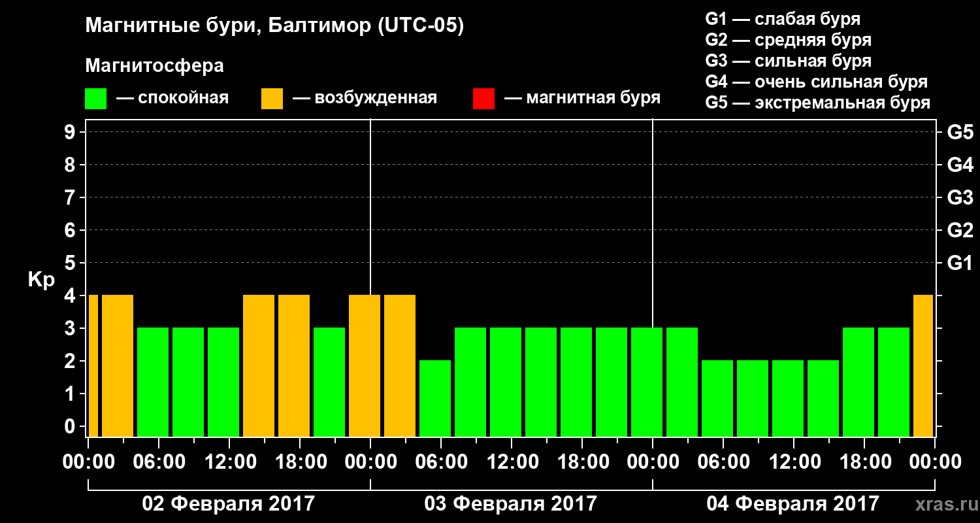Click the Kp value 2 on the left axis
980x523 pixels.
click(x=71, y=362)
